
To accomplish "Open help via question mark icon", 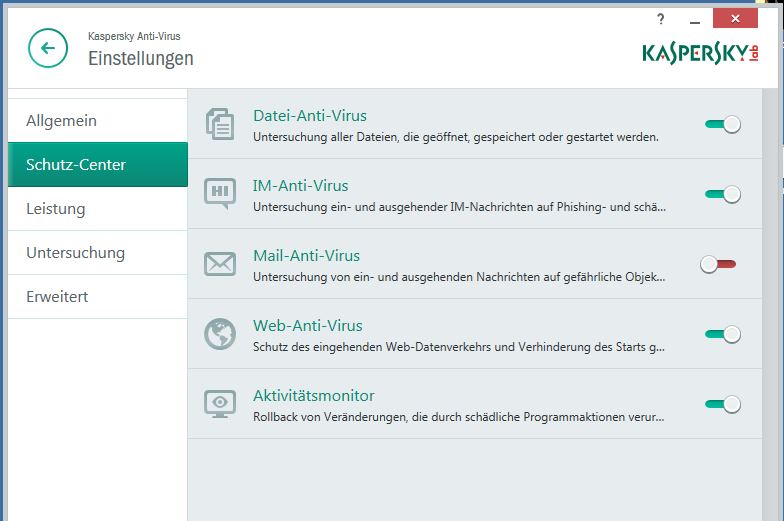I will 660,19.
